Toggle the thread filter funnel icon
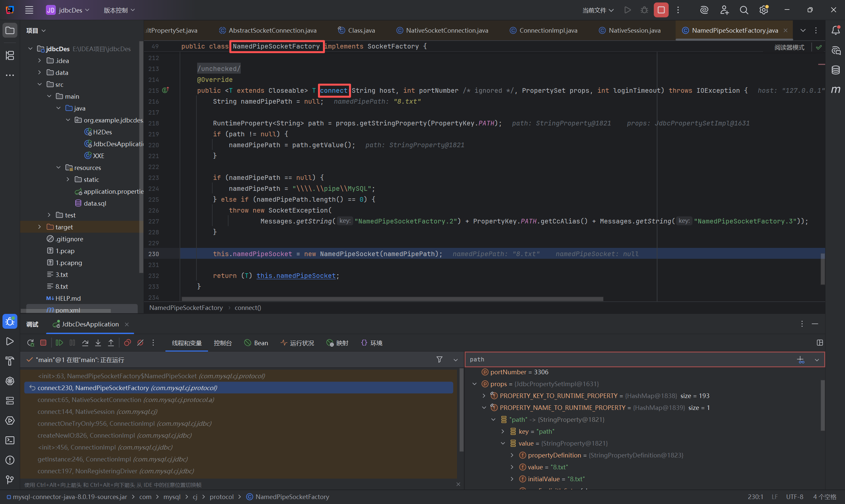The image size is (845, 504). [x=439, y=359]
